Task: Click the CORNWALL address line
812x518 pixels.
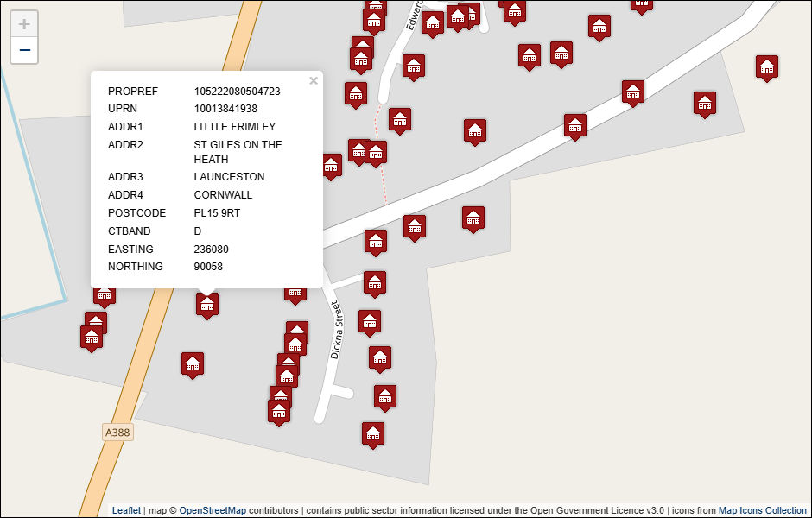Action: pyautogui.click(x=223, y=195)
